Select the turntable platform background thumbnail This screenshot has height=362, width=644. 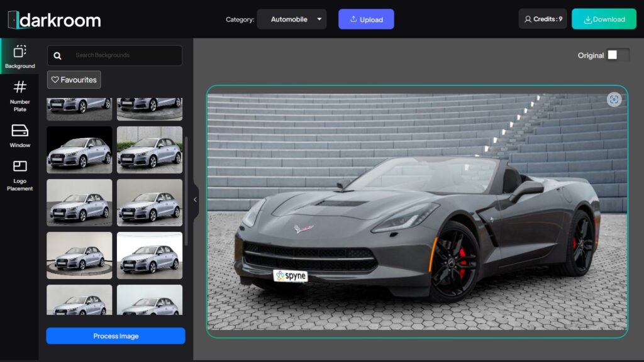click(x=79, y=255)
